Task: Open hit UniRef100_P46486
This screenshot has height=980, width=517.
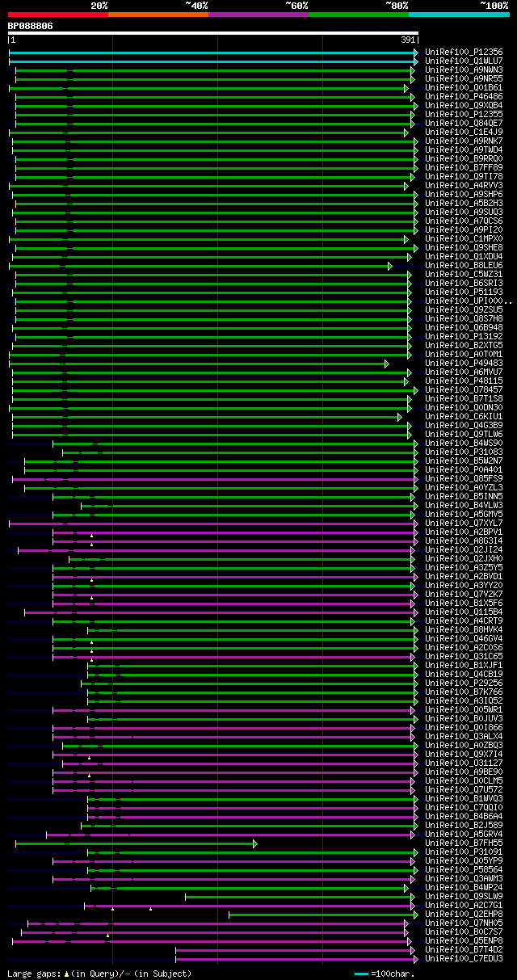Action: point(464,96)
